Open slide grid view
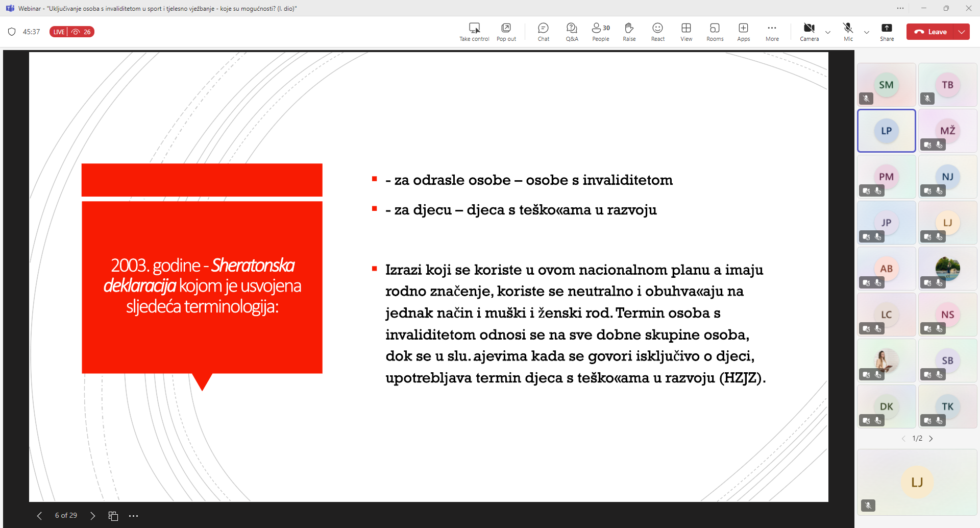Image resolution: width=980 pixels, height=528 pixels. (x=113, y=516)
